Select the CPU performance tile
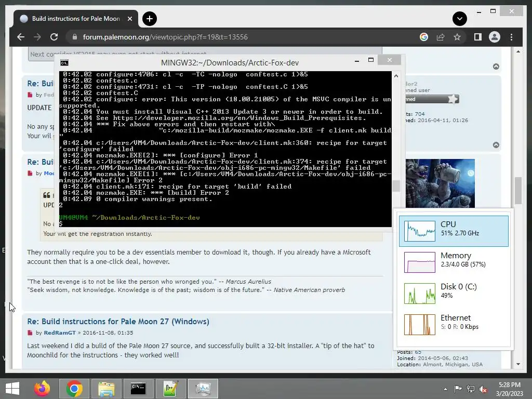 coord(454,231)
